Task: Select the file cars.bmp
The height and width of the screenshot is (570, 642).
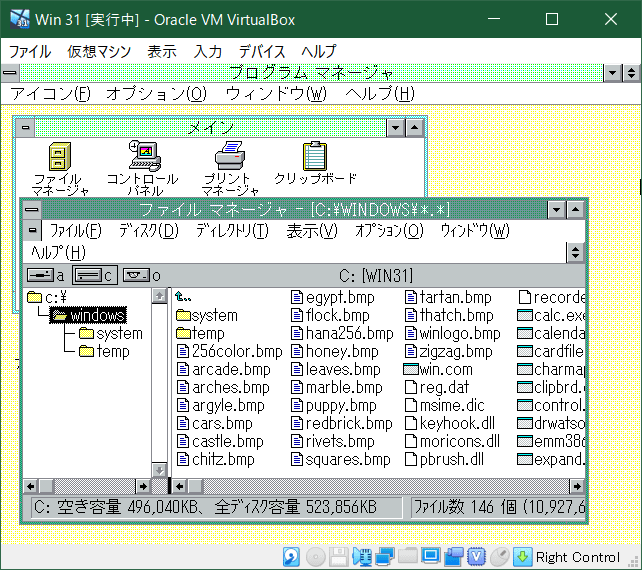Action: tap(215, 423)
